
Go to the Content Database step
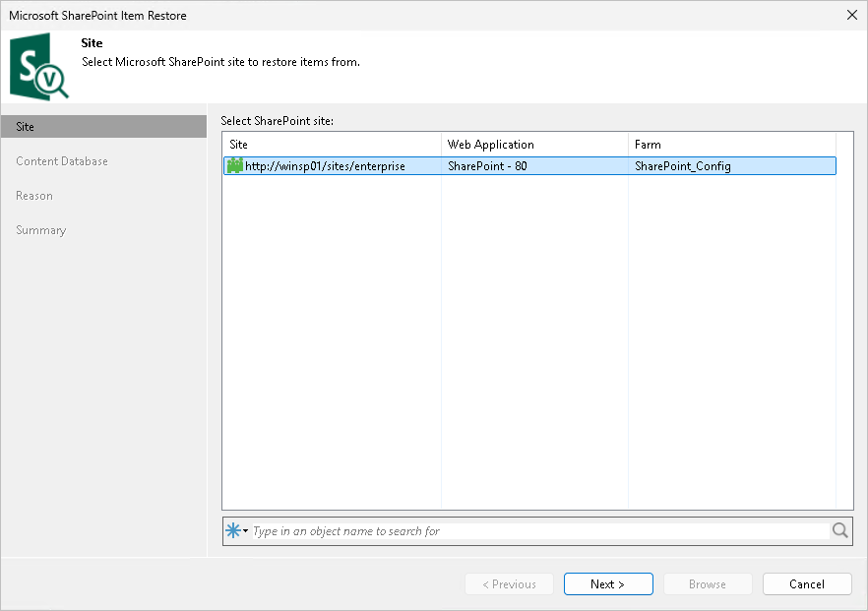pyautogui.click(x=62, y=161)
